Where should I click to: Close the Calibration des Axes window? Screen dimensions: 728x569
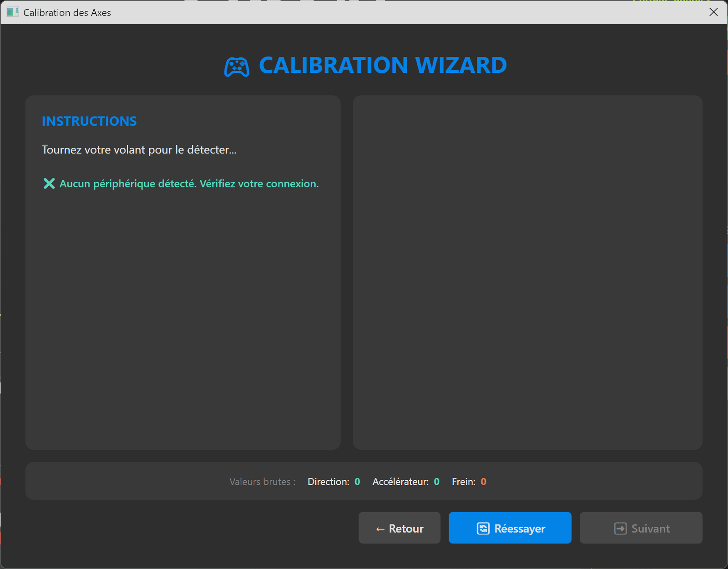[x=713, y=12]
